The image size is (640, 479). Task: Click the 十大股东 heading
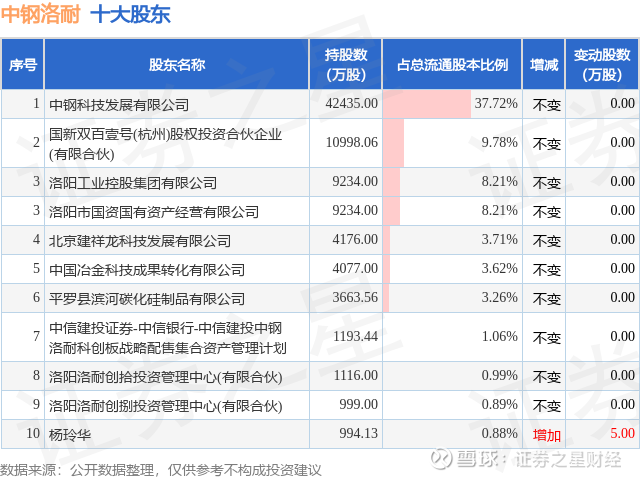click(x=131, y=15)
